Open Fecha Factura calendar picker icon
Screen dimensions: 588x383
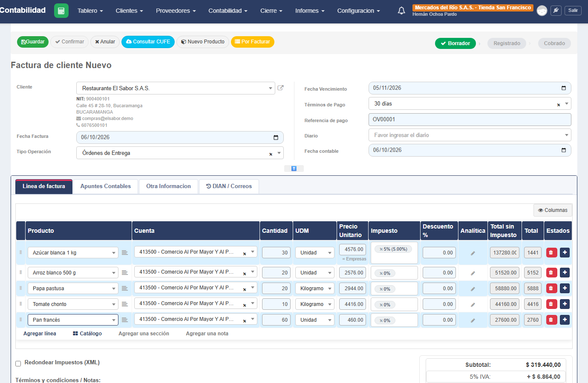(x=276, y=137)
